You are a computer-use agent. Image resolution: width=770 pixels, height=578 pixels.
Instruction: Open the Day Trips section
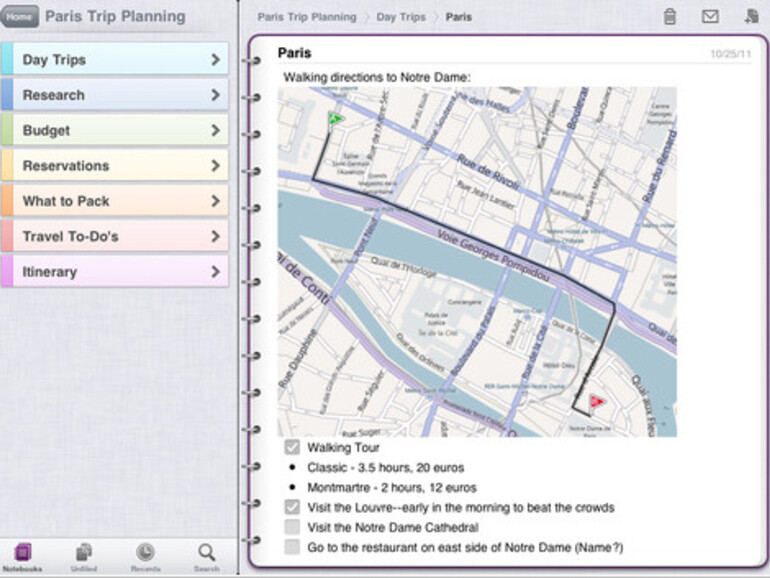pos(115,59)
